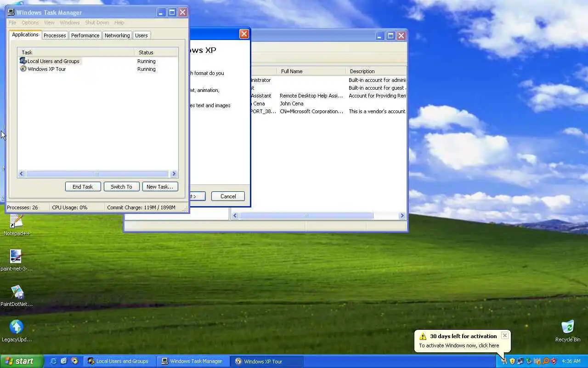The width and height of the screenshot is (588, 368).
Task: Click Running status of Windows XP Tour
Action: tap(147, 69)
